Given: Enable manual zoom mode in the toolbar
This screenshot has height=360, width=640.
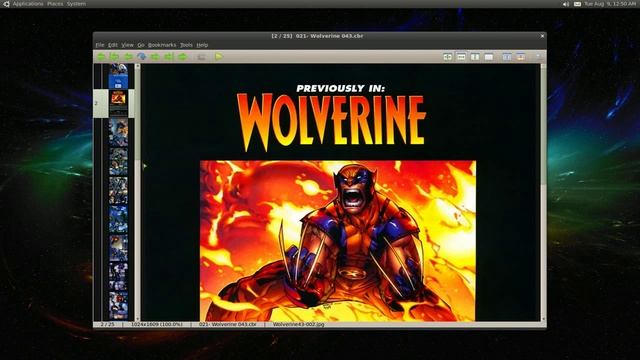Looking at the screenshot, I should pos(489,57).
